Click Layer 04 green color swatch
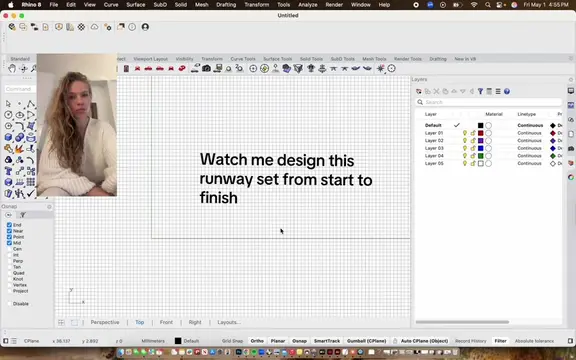Image resolution: width=576 pixels, height=360 pixels. pos(480,156)
